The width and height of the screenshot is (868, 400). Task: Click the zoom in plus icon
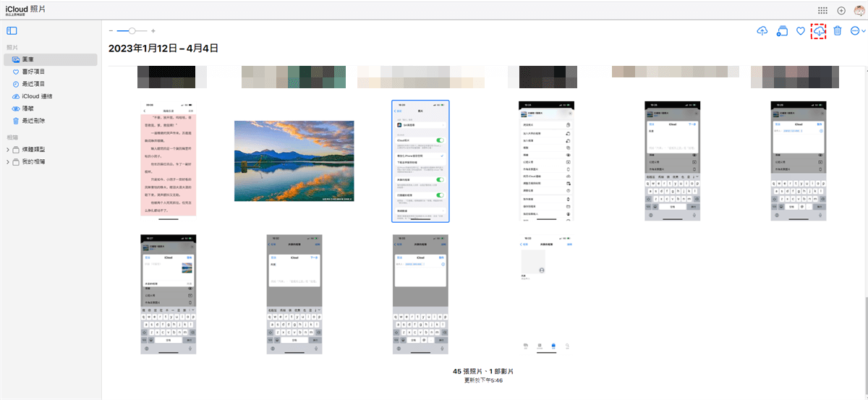point(153,31)
